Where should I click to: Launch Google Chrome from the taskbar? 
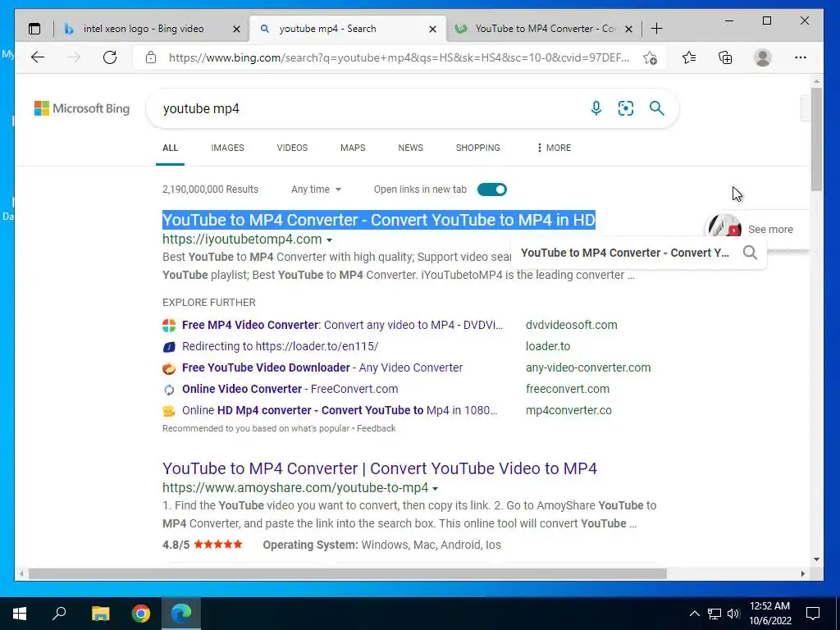(x=141, y=614)
